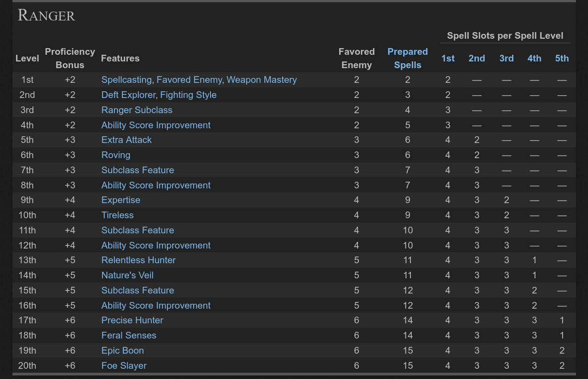Open the Foe Slayer feature
Image resolution: width=588 pixels, height=379 pixels.
tap(124, 366)
